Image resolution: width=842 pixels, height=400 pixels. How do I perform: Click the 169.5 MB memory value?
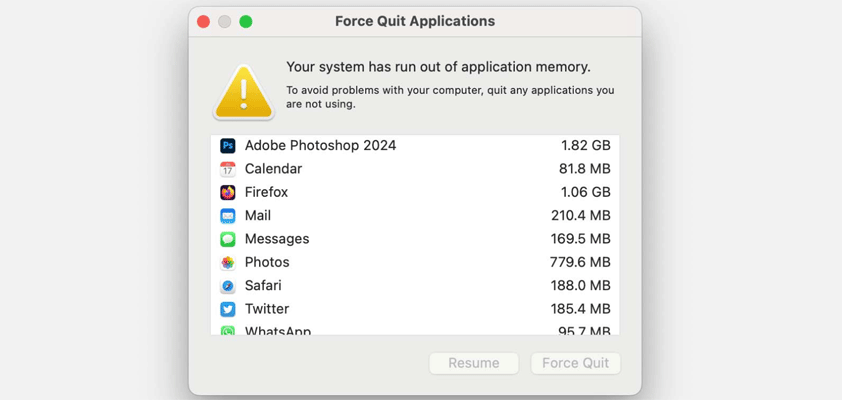point(581,239)
